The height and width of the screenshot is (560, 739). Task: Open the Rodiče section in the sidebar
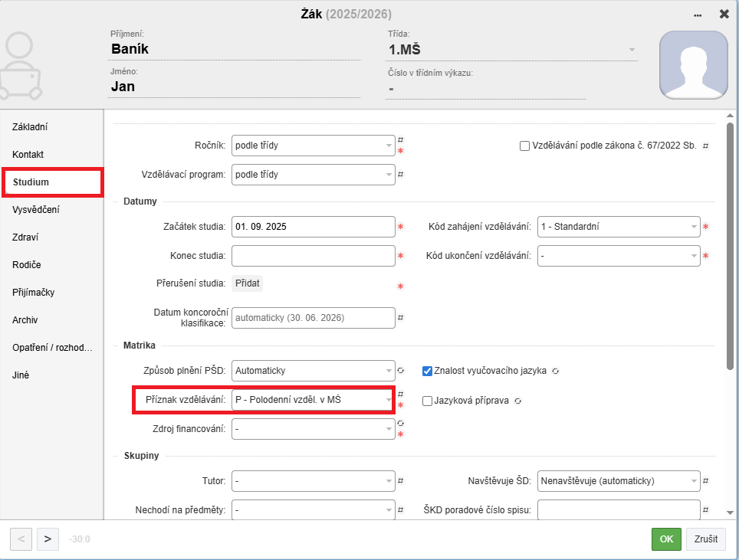tap(27, 265)
